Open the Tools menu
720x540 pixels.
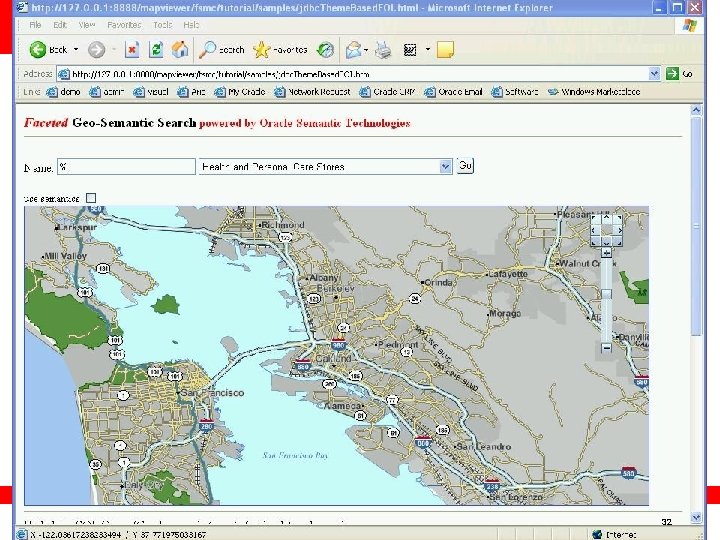tap(162, 25)
